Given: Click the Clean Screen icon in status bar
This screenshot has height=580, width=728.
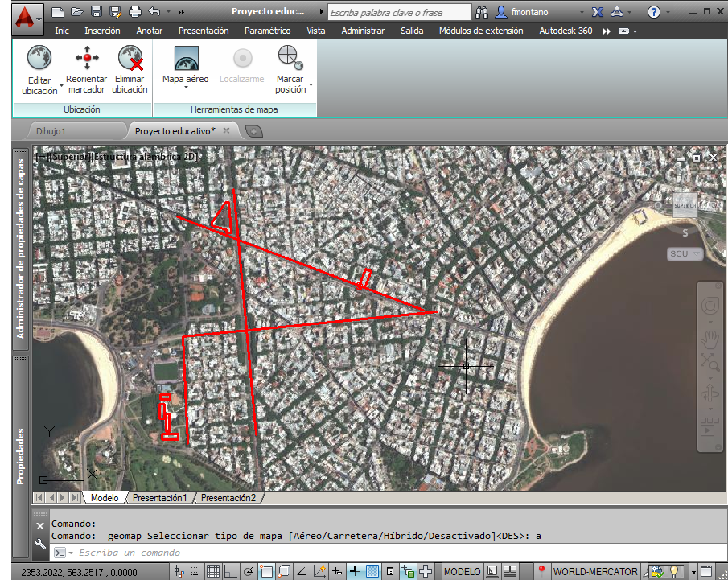Looking at the screenshot, I should (706, 571).
